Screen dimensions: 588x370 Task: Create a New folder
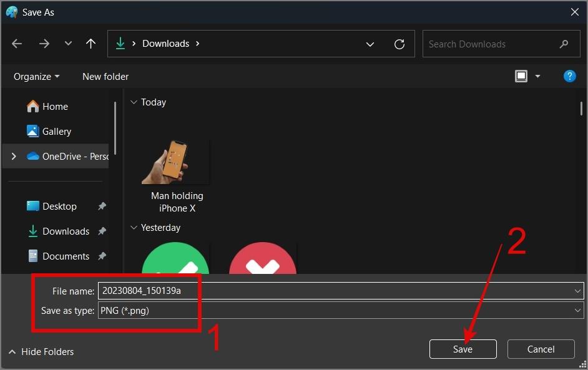coord(105,77)
